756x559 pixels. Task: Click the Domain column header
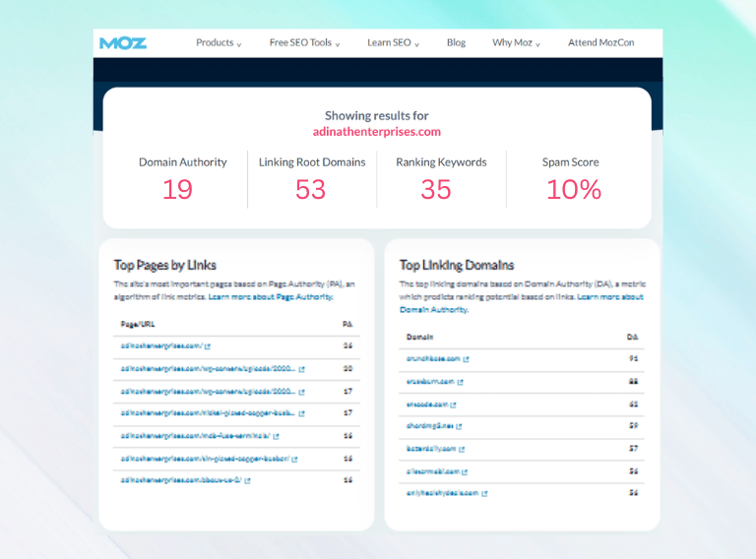coord(420,337)
